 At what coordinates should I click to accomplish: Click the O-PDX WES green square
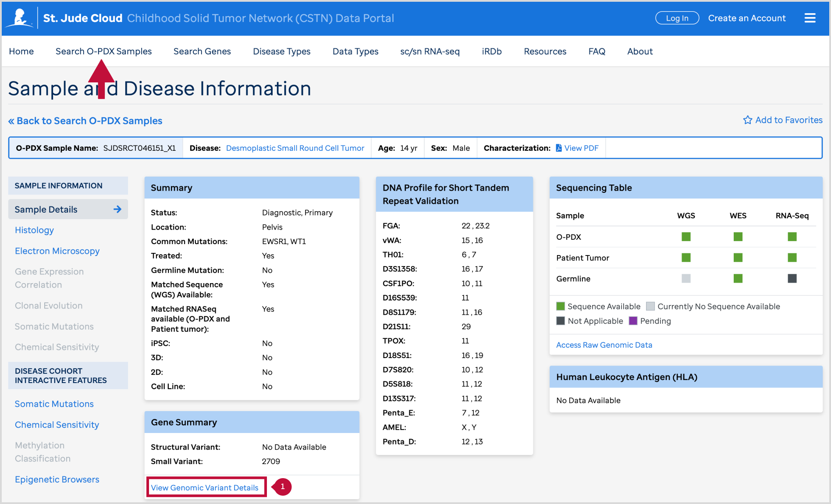(x=738, y=237)
